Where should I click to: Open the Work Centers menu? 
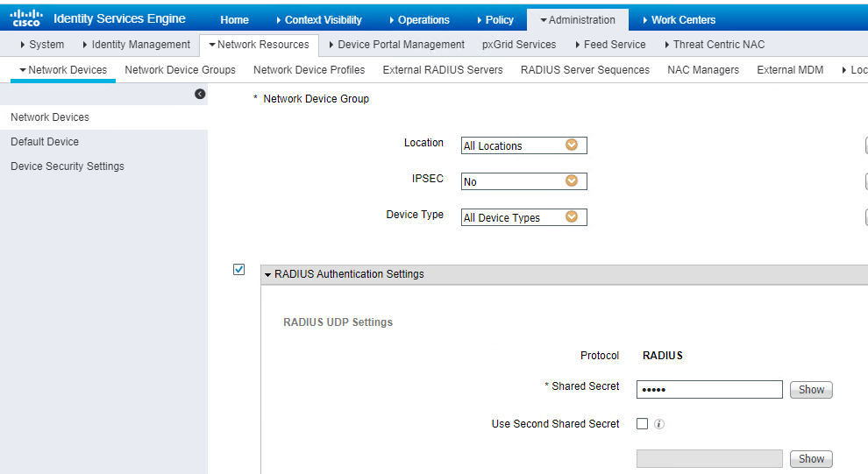(678, 19)
